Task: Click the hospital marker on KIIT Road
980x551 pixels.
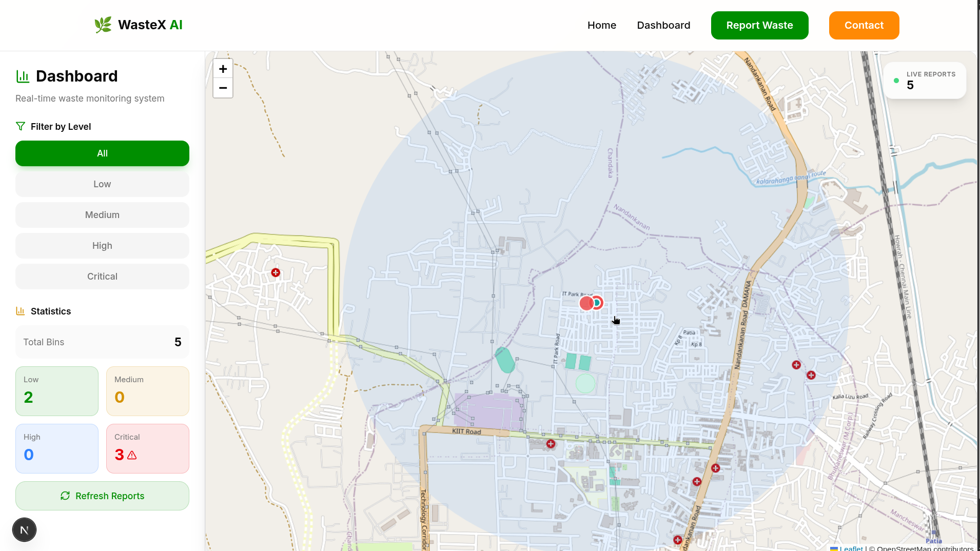Action: 551,444
